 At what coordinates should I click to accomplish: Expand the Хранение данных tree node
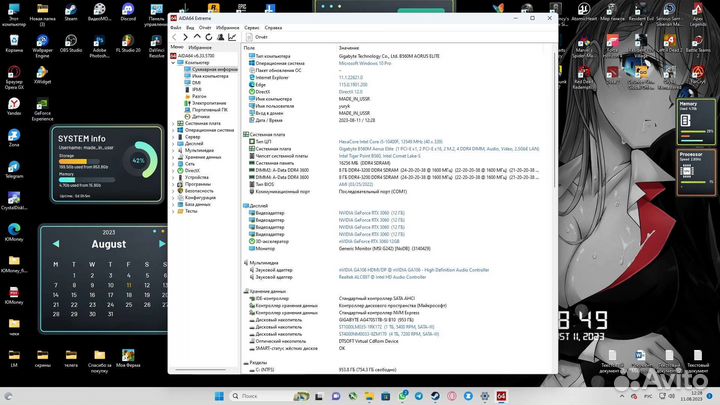173,157
